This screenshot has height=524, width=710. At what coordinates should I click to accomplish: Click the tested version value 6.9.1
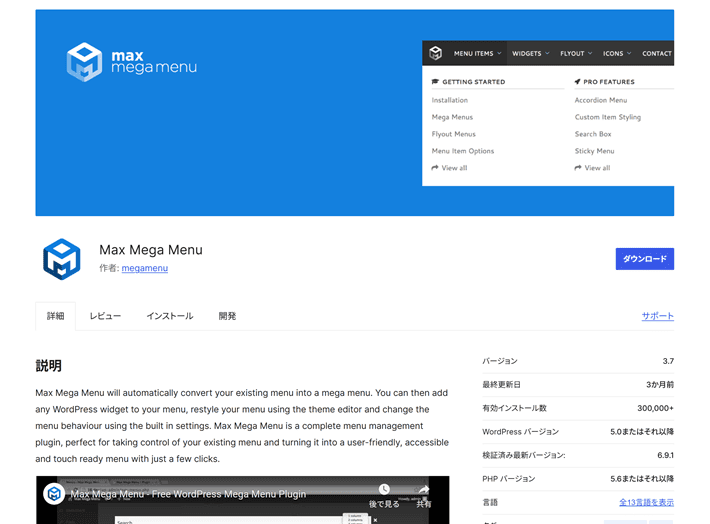pyautogui.click(x=665, y=455)
